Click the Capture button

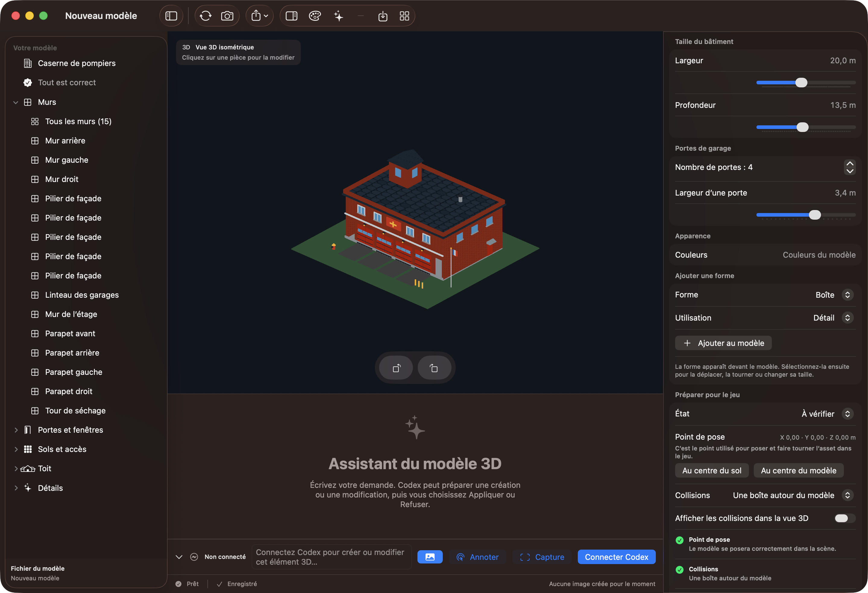click(542, 557)
